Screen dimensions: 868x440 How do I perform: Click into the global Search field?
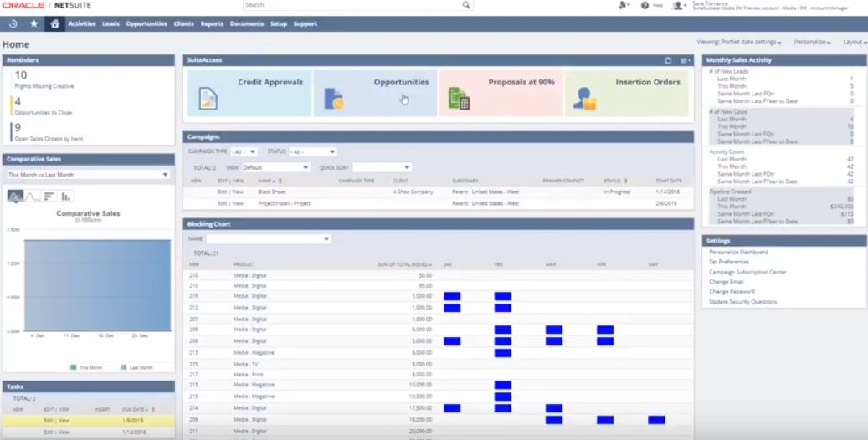(352, 5)
